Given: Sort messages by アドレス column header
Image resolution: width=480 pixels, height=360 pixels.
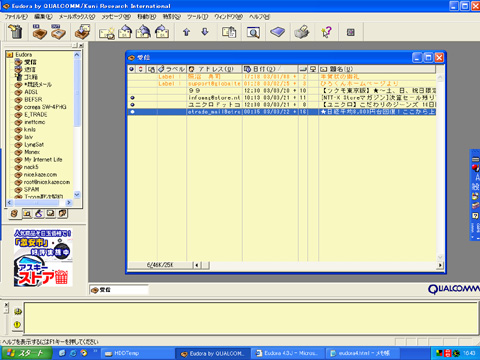Looking at the screenshot, I should [214, 69].
